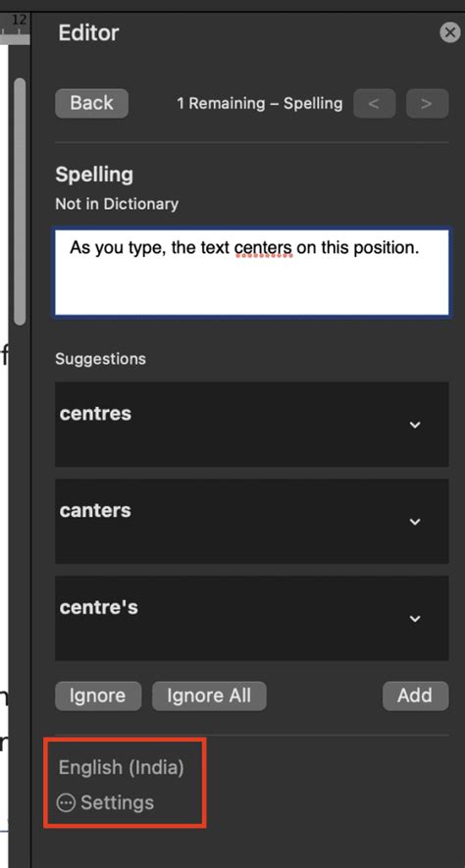Viewport: 465px width, 868px height.
Task: Go to the next spelling issue
Action: 427,104
